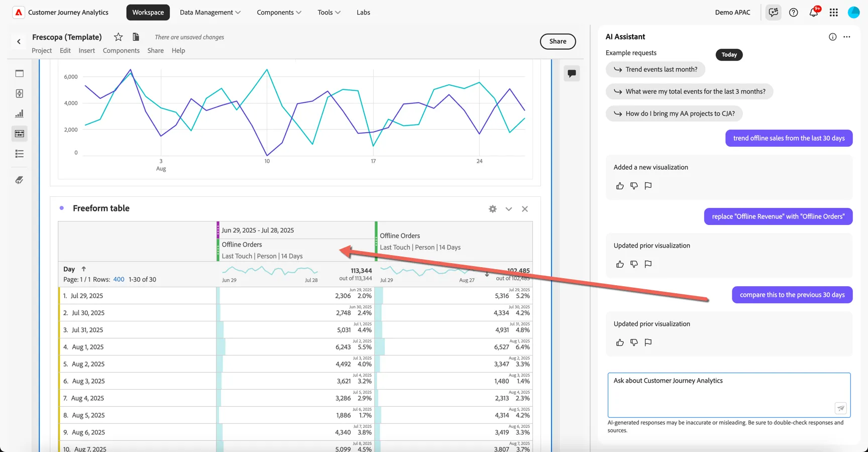The width and height of the screenshot is (868, 452).
Task: Open Freeform table settings gear
Action: [492, 209]
